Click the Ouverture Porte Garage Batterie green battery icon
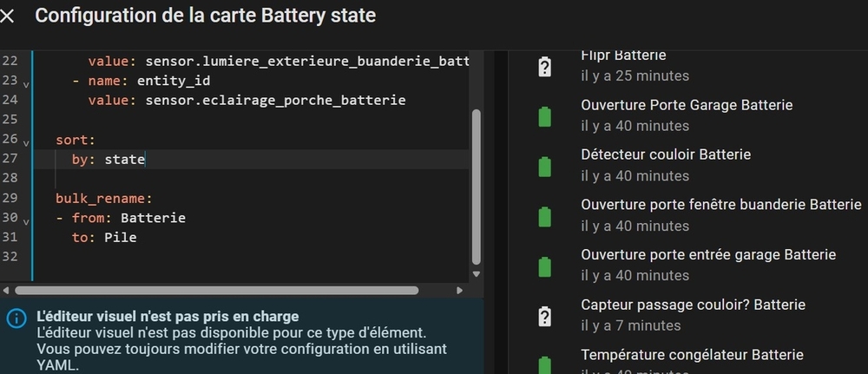Image resolution: width=868 pixels, height=374 pixels. [545, 117]
